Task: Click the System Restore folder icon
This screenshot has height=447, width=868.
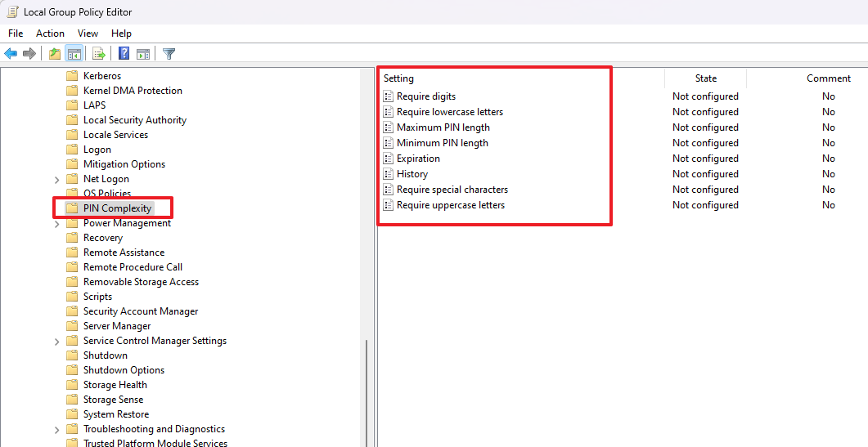Action: (72, 414)
